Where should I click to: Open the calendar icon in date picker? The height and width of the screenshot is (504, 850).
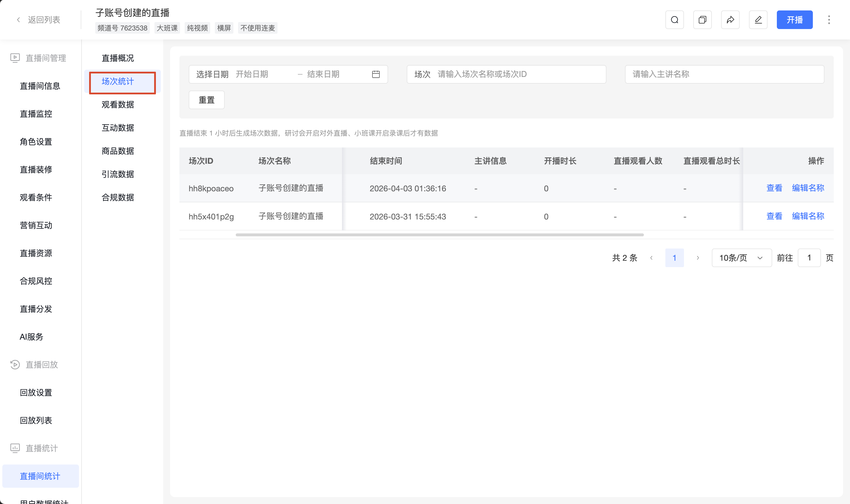[x=376, y=74]
